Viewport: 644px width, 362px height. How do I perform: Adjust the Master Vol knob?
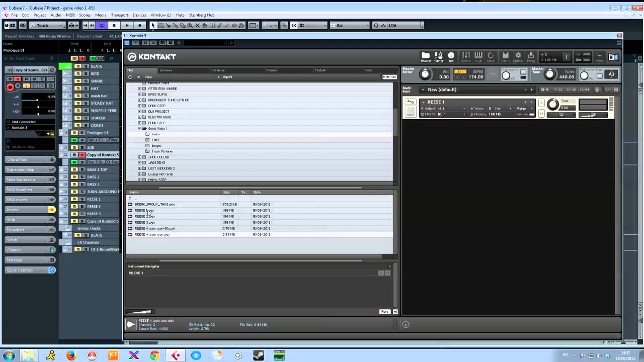point(425,74)
